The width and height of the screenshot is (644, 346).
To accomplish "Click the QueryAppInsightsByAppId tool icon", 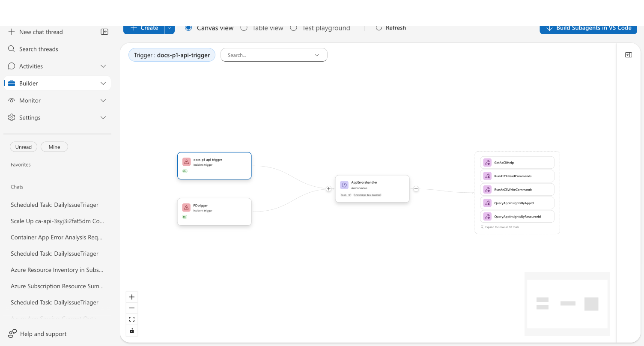I will [487, 203].
